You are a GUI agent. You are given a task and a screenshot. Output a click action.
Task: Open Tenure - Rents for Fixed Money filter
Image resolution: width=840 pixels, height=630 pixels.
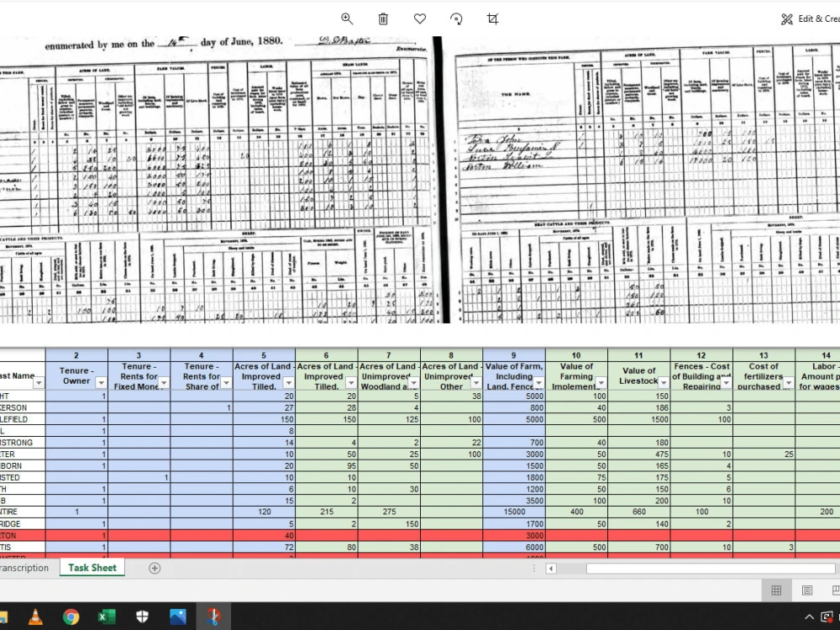pos(164,383)
